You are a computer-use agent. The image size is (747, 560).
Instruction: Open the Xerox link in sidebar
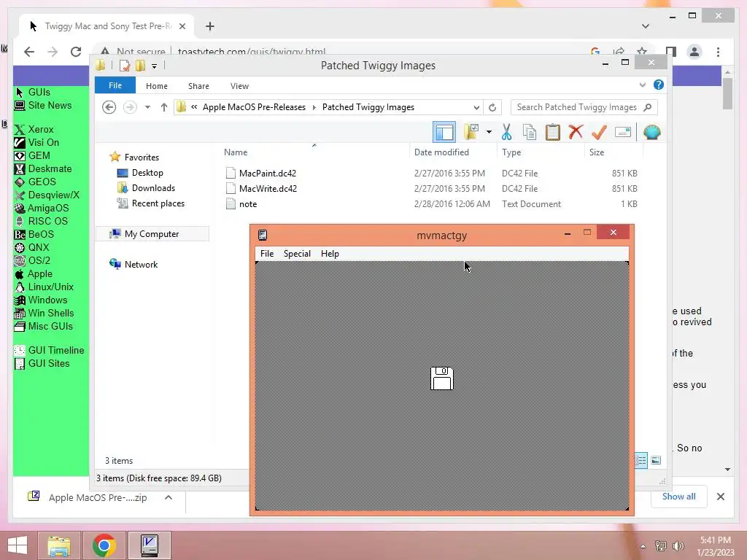41,129
